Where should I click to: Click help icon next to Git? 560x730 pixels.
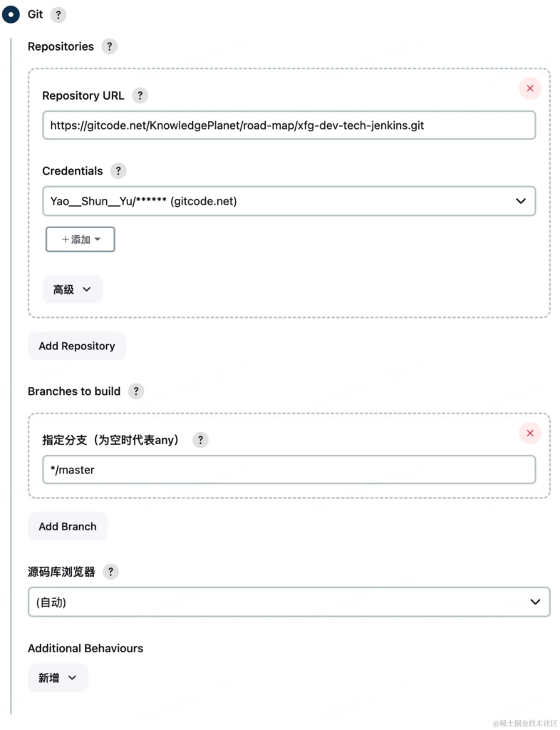tap(58, 15)
